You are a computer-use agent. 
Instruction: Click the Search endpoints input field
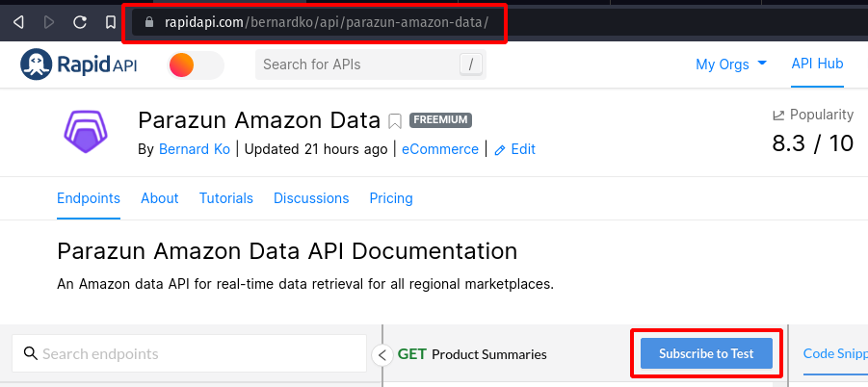click(x=197, y=353)
